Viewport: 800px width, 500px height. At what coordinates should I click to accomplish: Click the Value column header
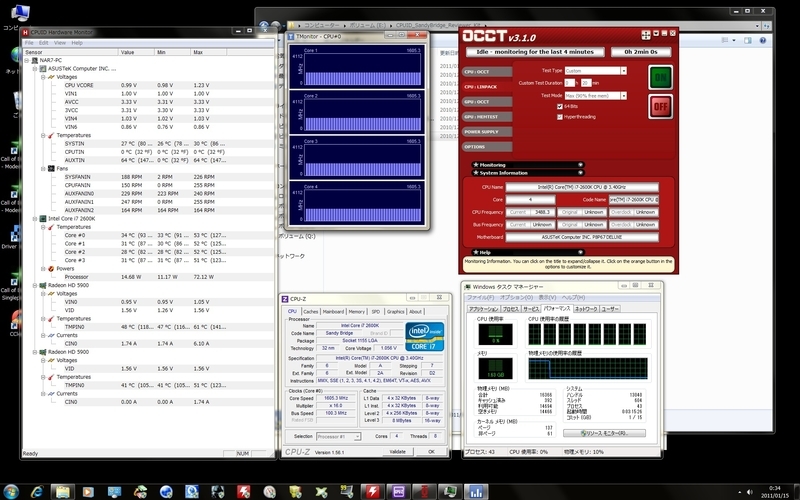(136, 52)
